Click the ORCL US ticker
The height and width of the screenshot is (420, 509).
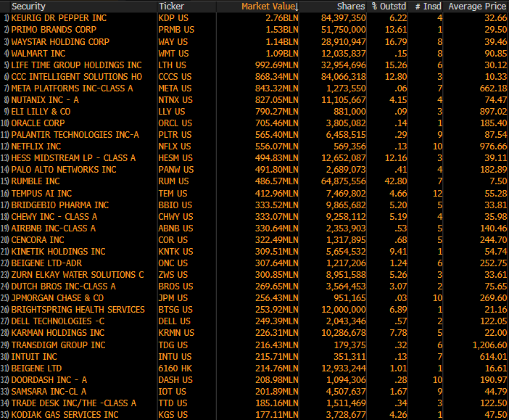pyautogui.click(x=175, y=123)
